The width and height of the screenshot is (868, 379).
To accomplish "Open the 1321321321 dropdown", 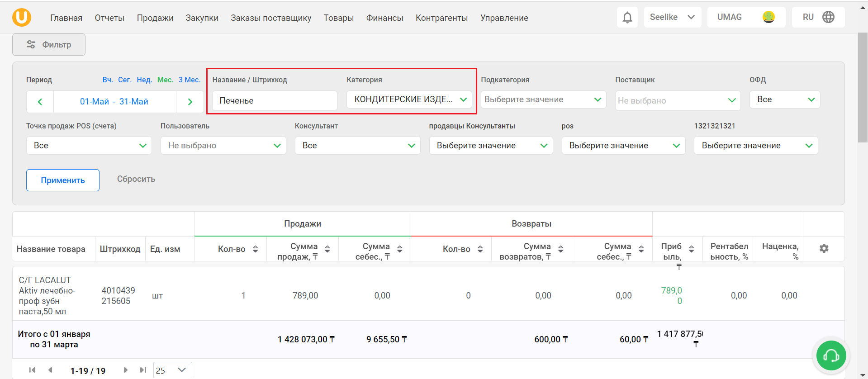I will click(756, 146).
